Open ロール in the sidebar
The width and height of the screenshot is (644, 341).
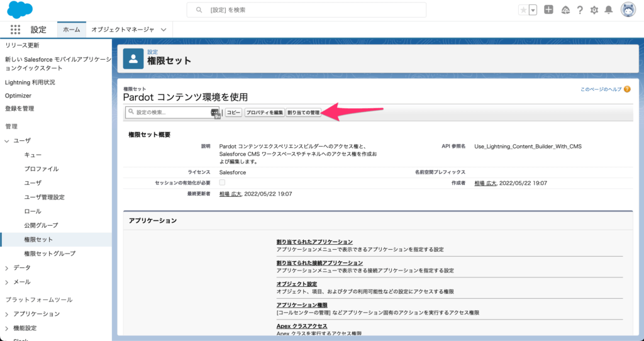point(33,211)
